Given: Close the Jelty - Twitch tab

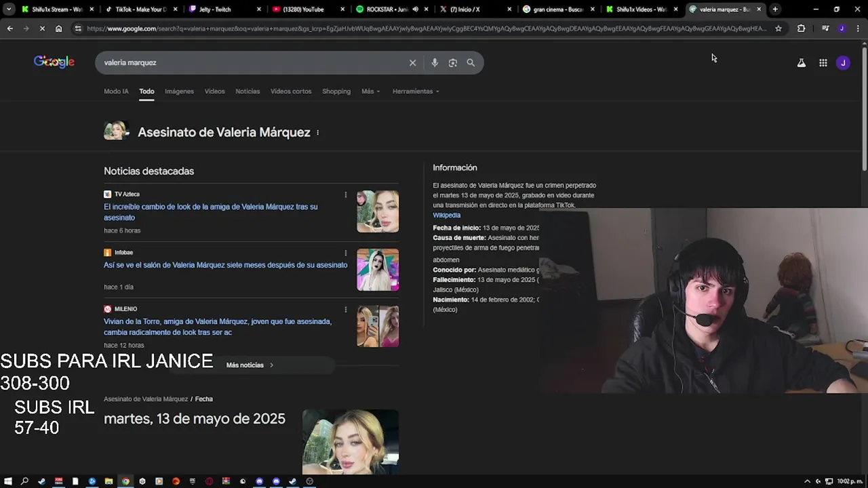Looking at the screenshot, I should pos(259,9).
